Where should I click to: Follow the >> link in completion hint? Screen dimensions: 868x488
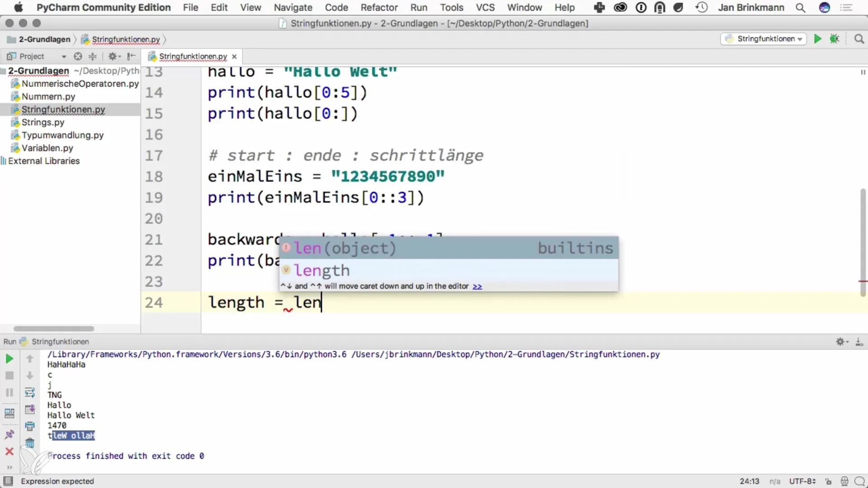point(477,286)
